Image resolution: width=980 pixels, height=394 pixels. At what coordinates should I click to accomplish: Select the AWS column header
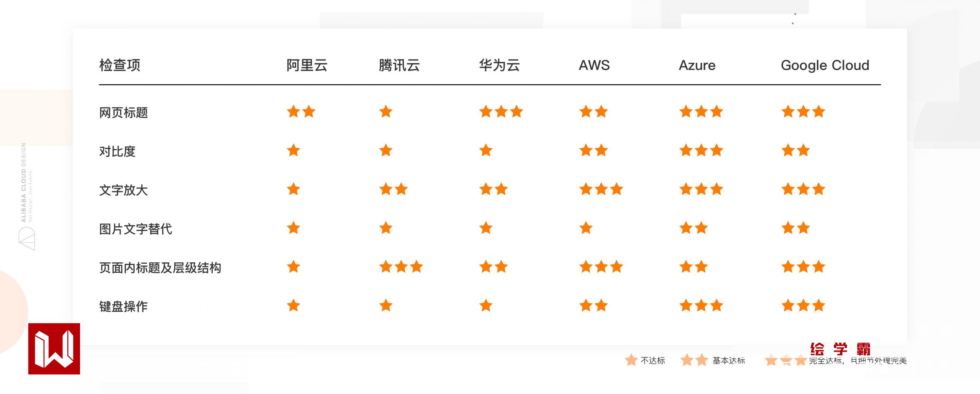tap(594, 65)
